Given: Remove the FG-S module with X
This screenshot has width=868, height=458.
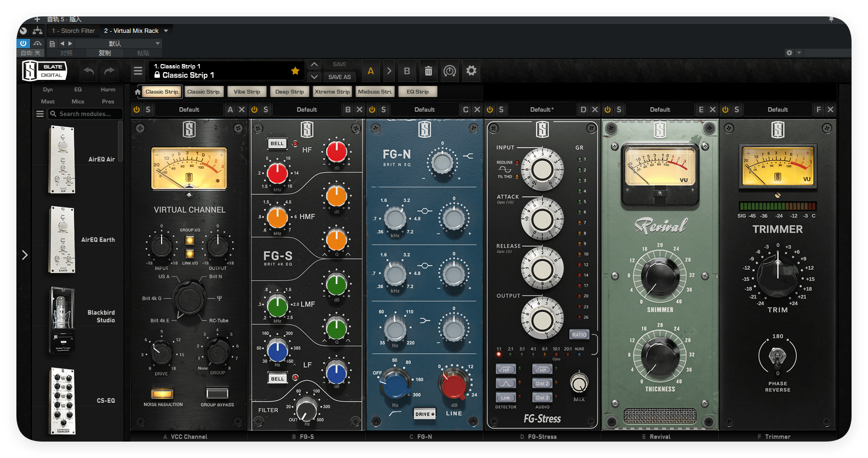Looking at the screenshot, I should pos(359,109).
